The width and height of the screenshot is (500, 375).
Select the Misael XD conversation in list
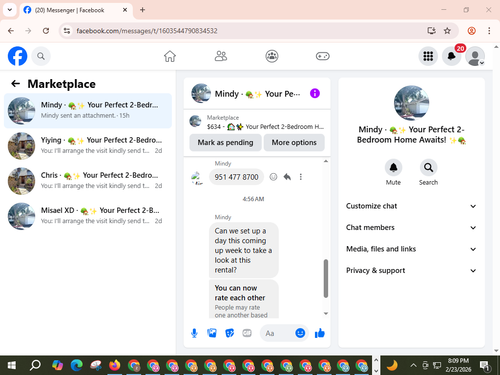pos(88,216)
